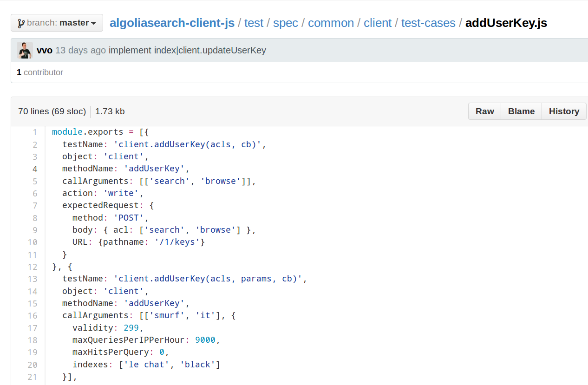Click the expectedRequest: { line
Screen dimensions: 588x385
coord(108,205)
